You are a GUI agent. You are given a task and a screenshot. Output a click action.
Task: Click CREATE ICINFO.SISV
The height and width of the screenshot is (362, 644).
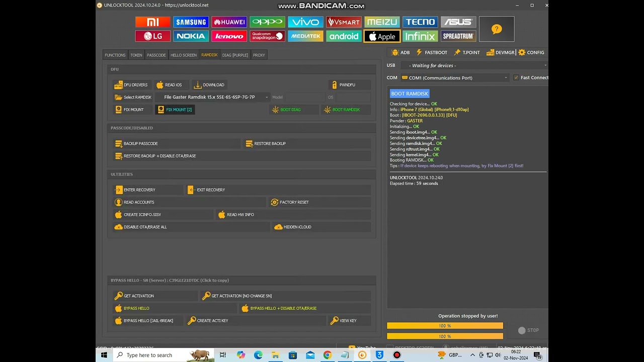(163, 215)
